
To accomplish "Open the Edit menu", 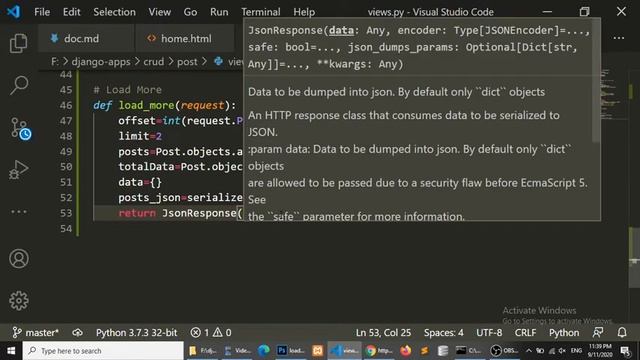I will point(71,12).
